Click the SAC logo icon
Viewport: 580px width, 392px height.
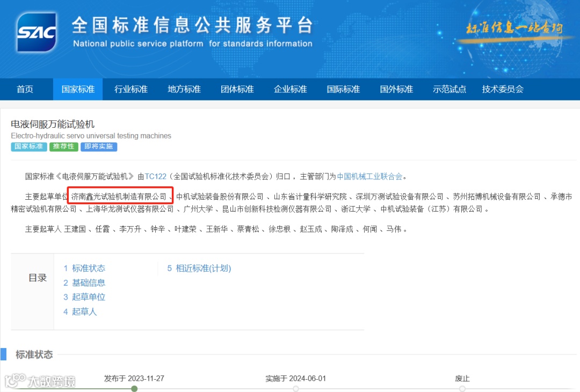[37, 33]
